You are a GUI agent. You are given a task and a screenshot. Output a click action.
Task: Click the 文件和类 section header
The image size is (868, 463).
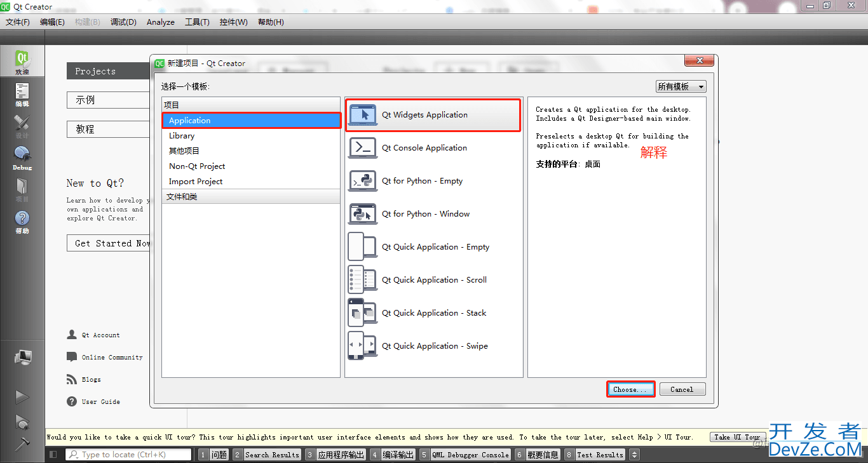click(x=251, y=197)
